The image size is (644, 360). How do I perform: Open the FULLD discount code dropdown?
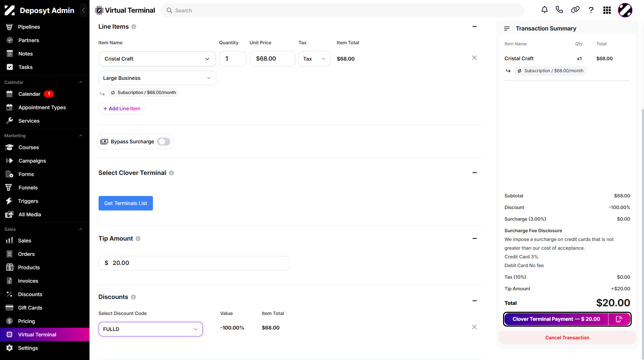[x=151, y=329]
